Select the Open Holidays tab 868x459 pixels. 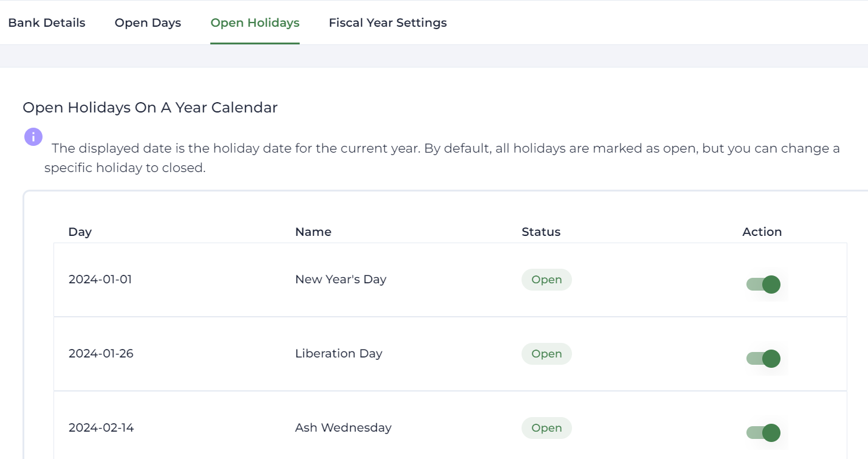(x=255, y=23)
